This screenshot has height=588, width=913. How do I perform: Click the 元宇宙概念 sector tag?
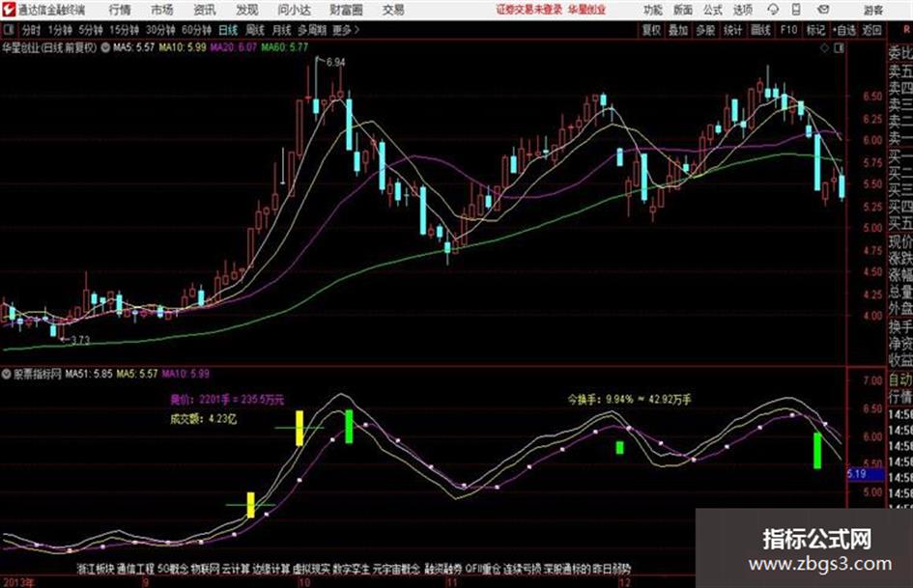point(396,568)
